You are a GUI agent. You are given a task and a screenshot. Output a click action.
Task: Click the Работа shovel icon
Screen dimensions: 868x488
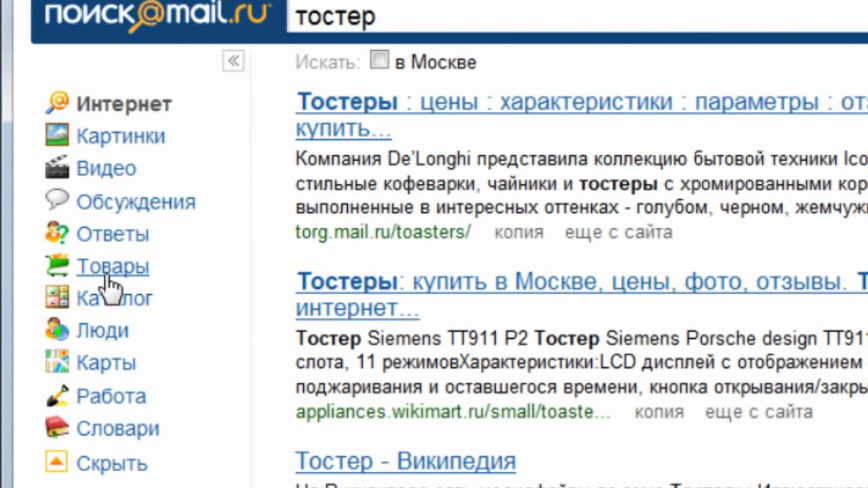(57, 395)
